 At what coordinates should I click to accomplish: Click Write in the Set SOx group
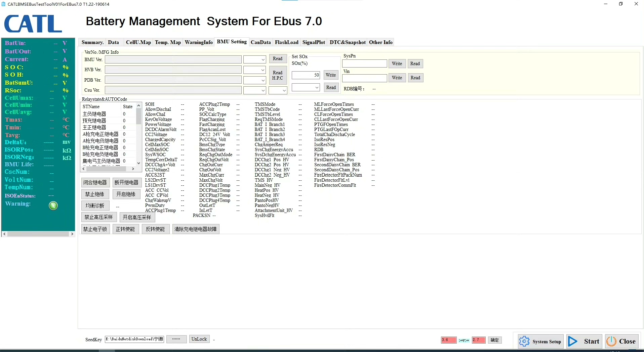coord(331,75)
